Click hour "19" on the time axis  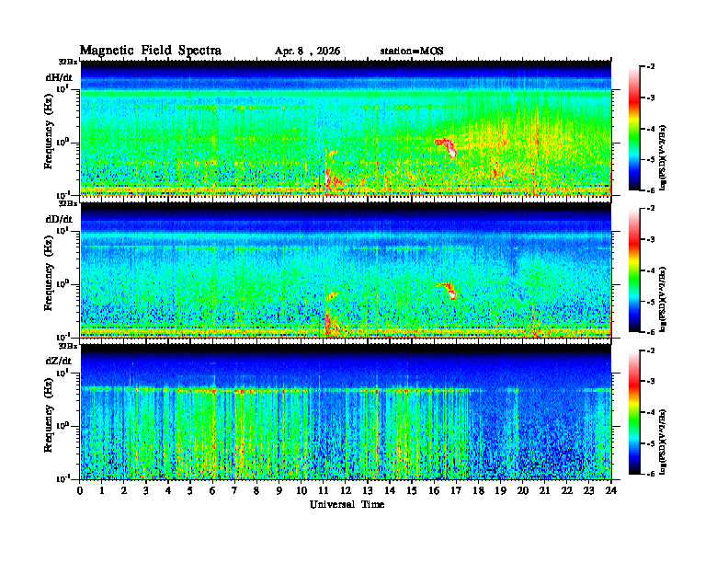[500, 491]
